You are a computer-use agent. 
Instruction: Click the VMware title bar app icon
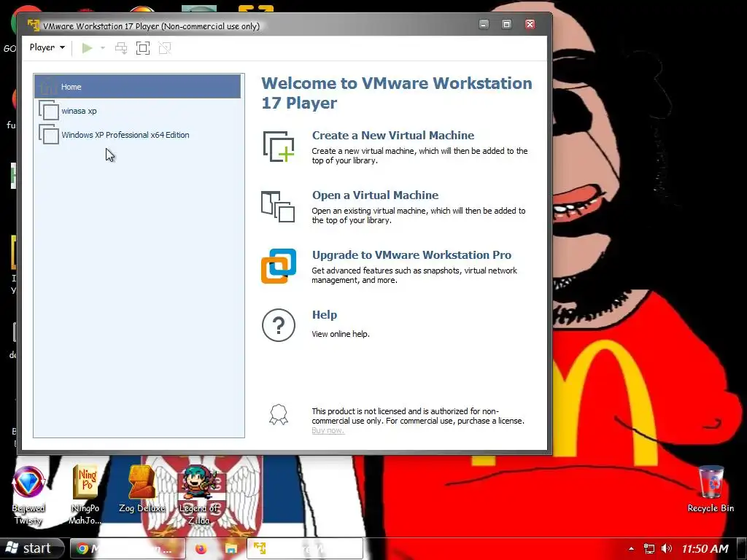[x=34, y=26]
